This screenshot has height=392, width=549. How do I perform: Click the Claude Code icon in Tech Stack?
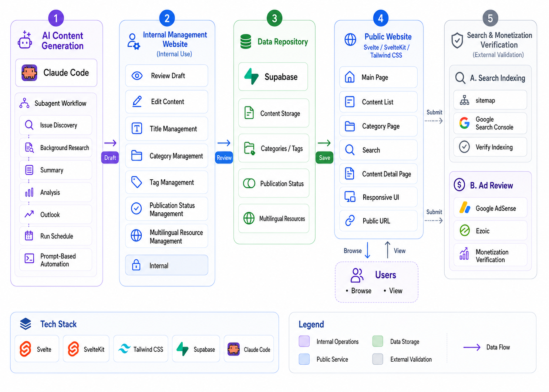pos(233,349)
